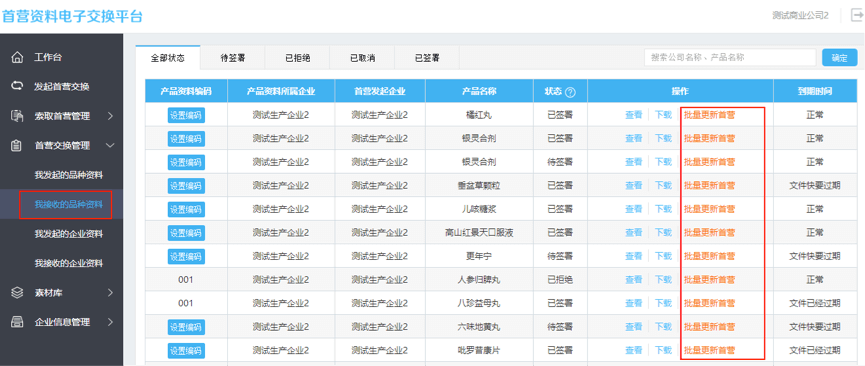This screenshot has height=366, width=865.
Task: Open 我发起的品种资料 in the sidebar
Action: [x=68, y=176]
